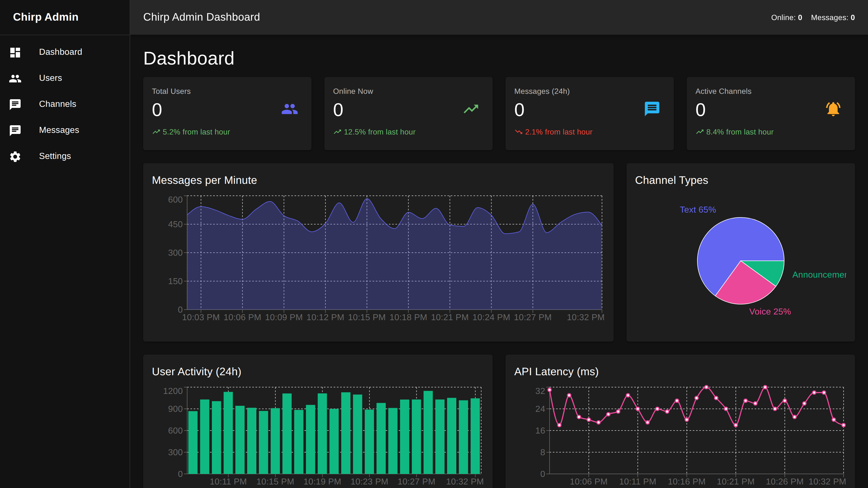The height and width of the screenshot is (488, 868).
Task: Click the 2.1% from last hour text
Action: (558, 132)
